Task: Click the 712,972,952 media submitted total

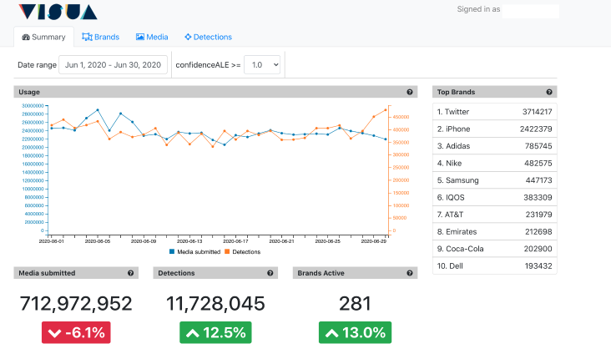Action: [x=76, y=304]
